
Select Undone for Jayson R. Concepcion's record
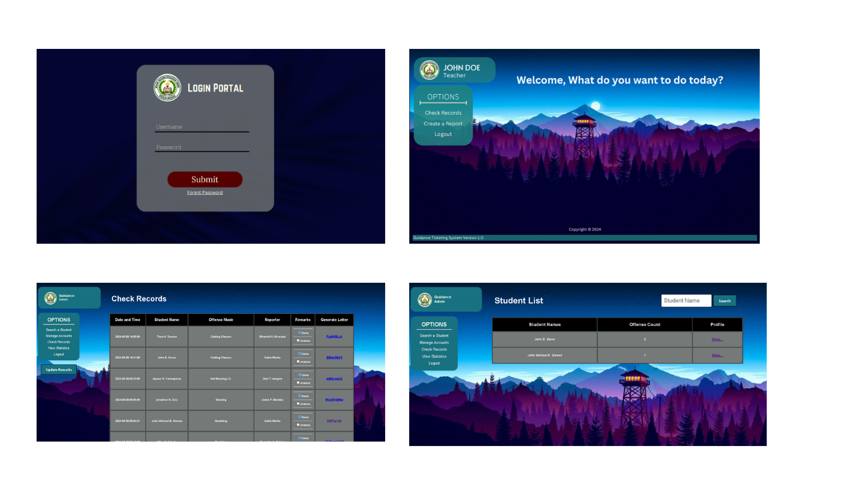coord(299,383)
